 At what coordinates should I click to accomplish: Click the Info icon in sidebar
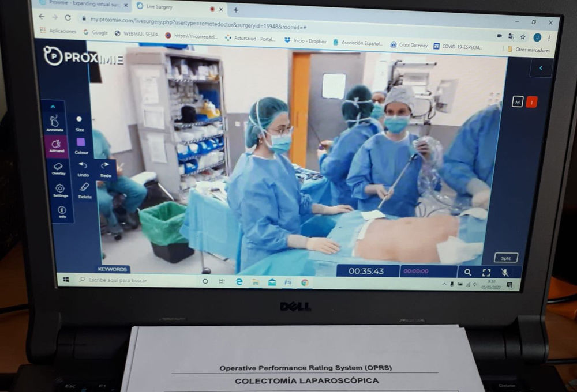coord(62,211)
